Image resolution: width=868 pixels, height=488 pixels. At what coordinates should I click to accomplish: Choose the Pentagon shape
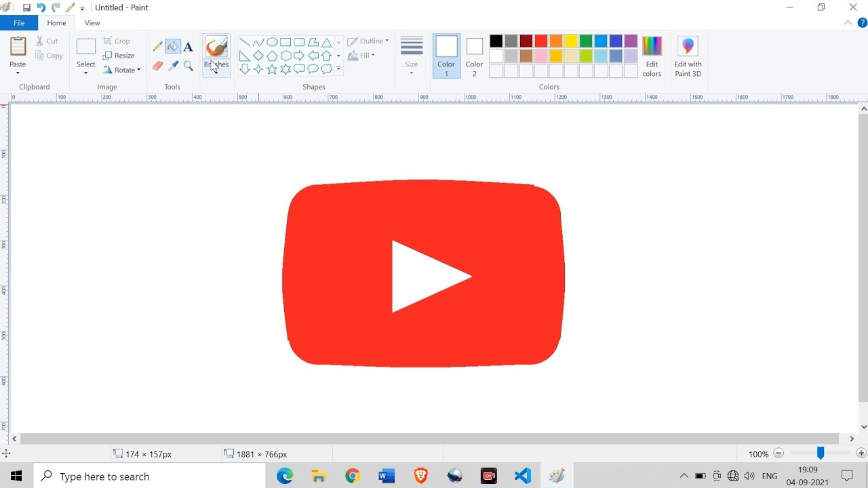point(272,56)
